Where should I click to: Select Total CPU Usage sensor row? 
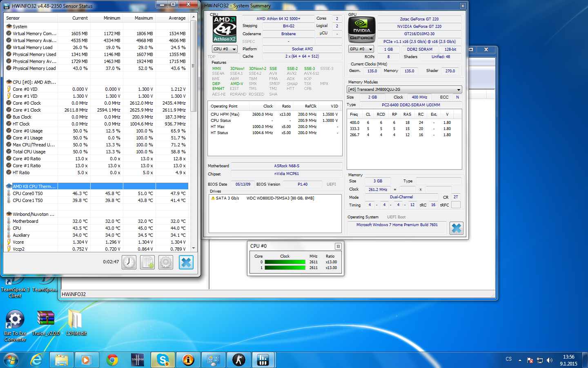click(x=97, y=152)
